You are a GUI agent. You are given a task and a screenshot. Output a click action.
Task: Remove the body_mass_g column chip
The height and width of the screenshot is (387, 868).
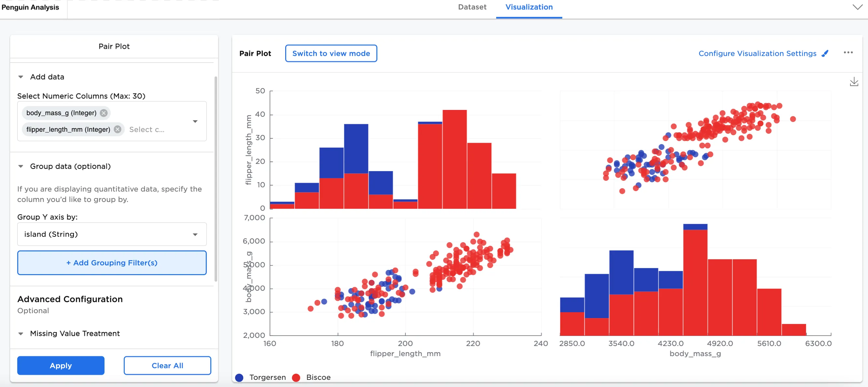(104, 113)
